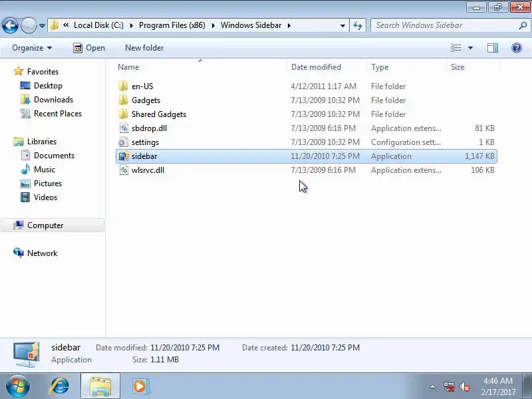Image resolution: width=532 pixels, height=399 pixels.
Task: Select the Gadgets folder icon
Action: (124, 100)
